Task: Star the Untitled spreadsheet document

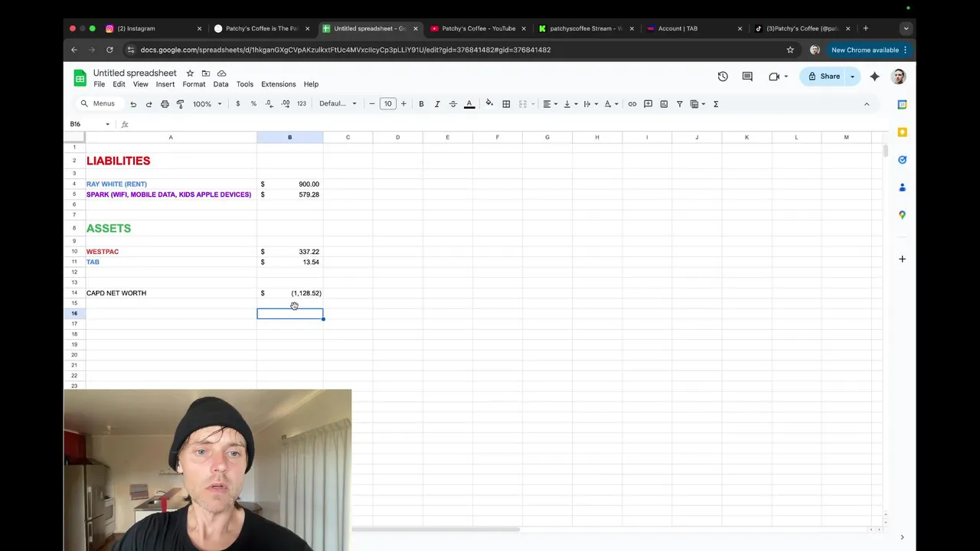Action: pyautogui.click(x=190, y=73)
